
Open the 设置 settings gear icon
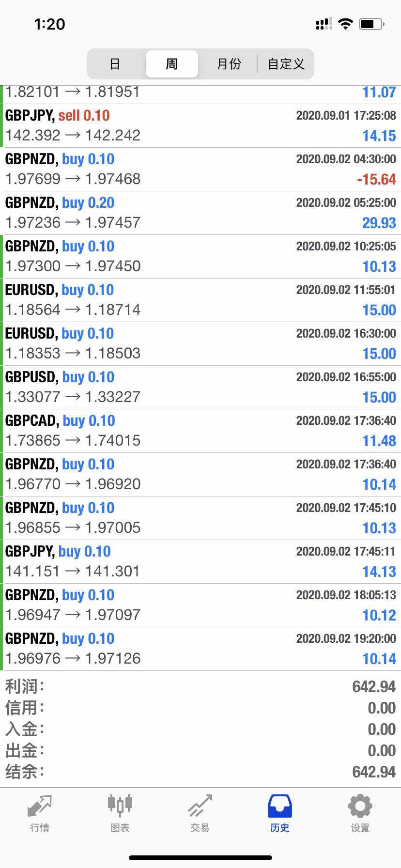click(x=360, y=806)
